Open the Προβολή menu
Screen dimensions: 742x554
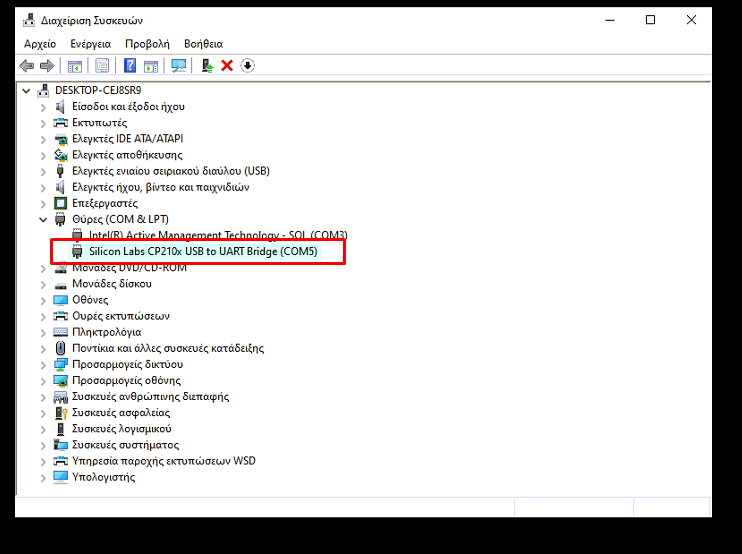[x=147, y=44]
